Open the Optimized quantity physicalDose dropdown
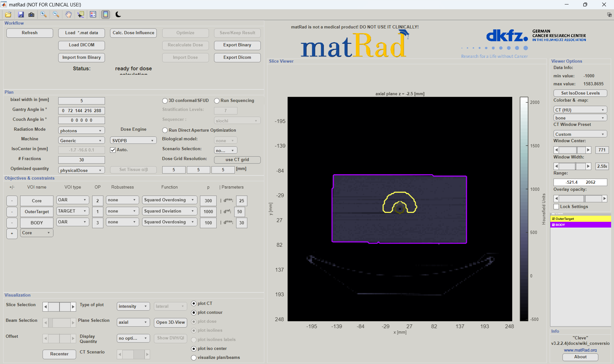This screenshot has height=364, width=614. click(81, 170)
